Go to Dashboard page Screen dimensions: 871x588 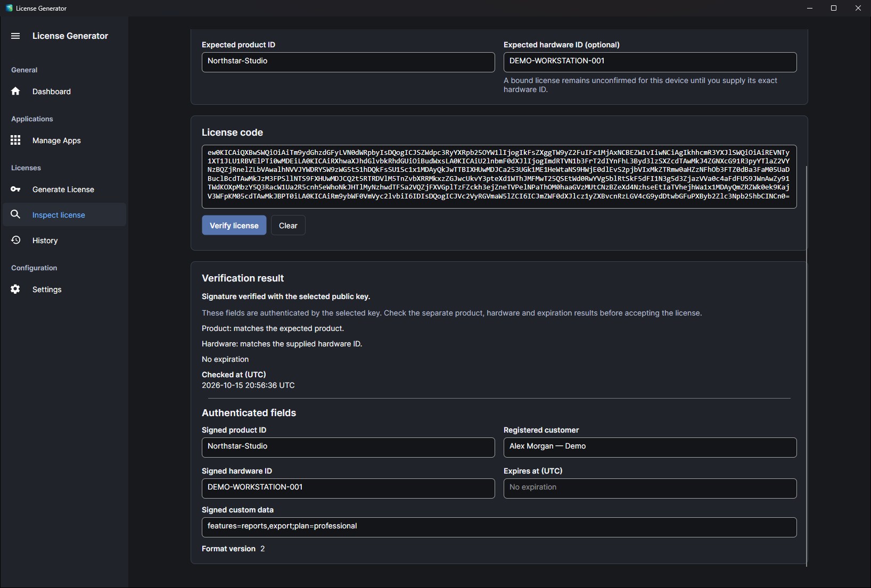pos(64,92)
